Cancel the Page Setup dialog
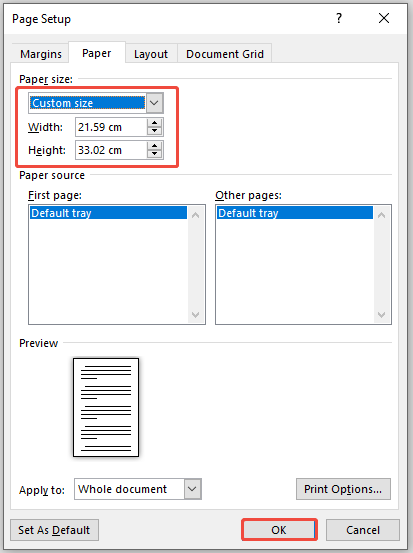 point(363,530)
